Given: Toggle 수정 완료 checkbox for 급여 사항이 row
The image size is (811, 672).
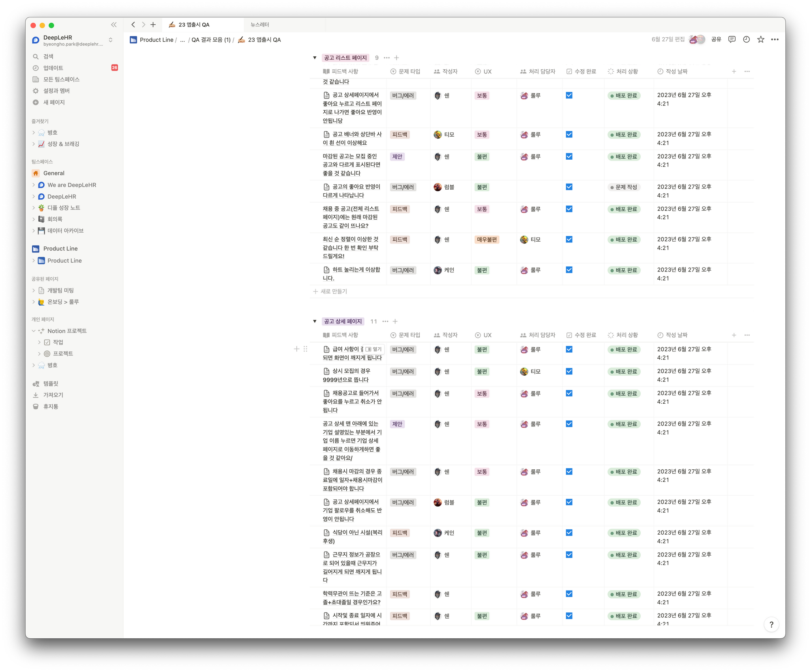Looking at the screenshot, I should 569,349.
